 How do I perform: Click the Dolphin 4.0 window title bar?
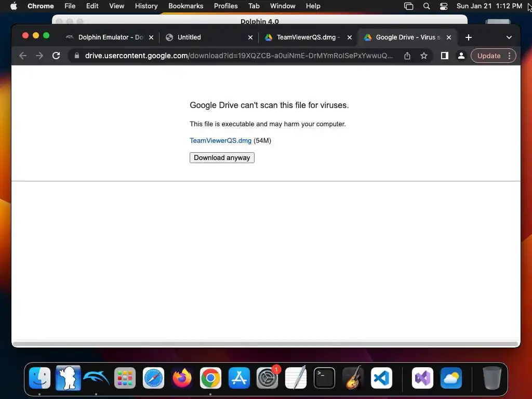click(260, 20)
